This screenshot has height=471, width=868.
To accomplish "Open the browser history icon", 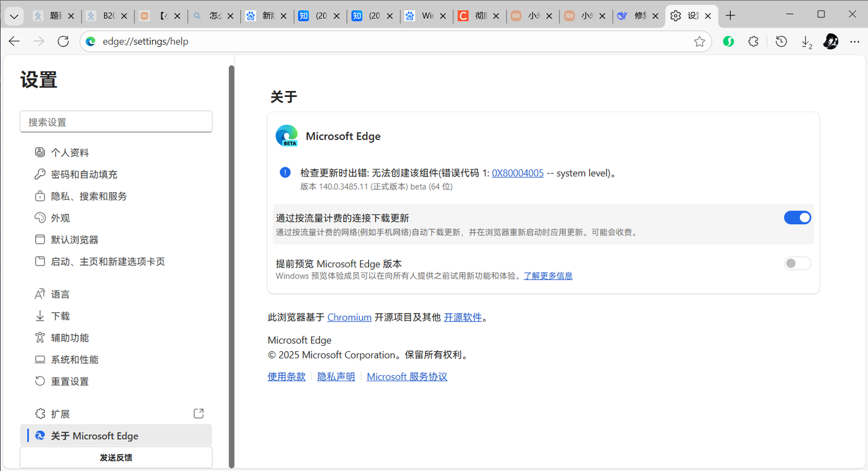I will pos(781,41).
